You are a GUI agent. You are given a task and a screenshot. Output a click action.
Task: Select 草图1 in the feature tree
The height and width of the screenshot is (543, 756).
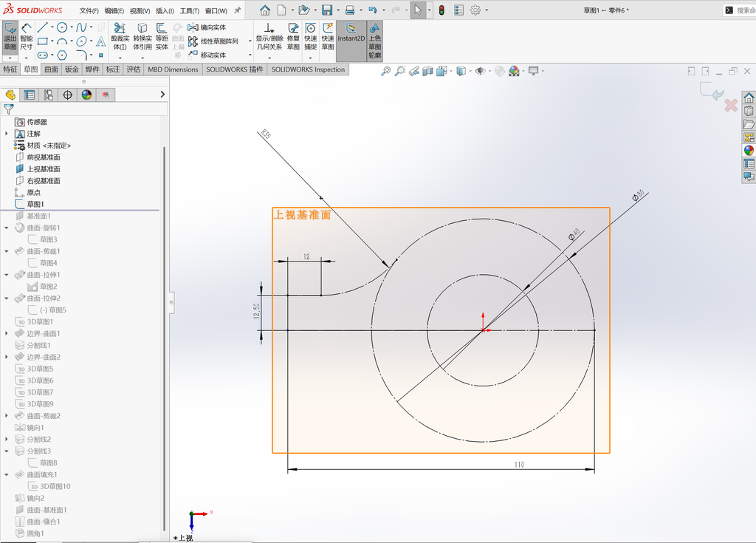coord(30,204)
